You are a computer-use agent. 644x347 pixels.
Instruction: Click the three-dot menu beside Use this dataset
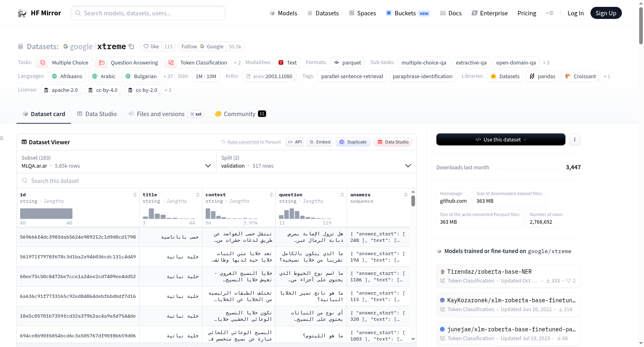(574, 139)
